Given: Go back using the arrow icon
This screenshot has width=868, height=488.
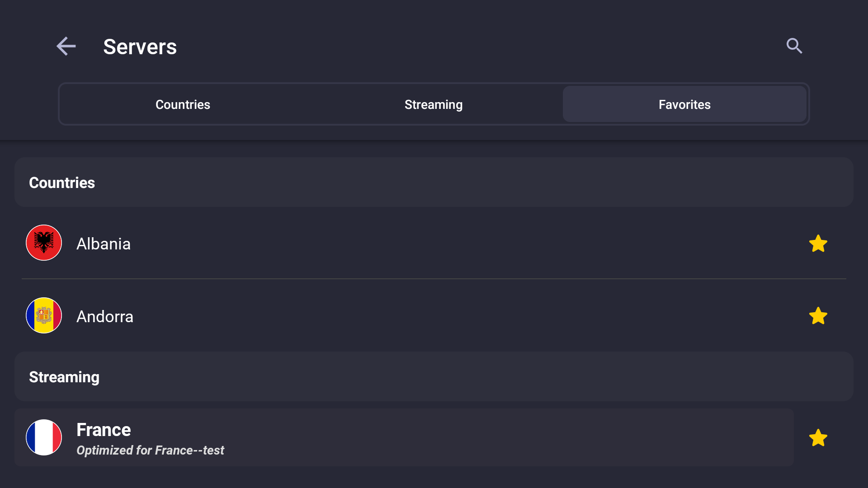Looking at the screenshot, I should (66, 46).
